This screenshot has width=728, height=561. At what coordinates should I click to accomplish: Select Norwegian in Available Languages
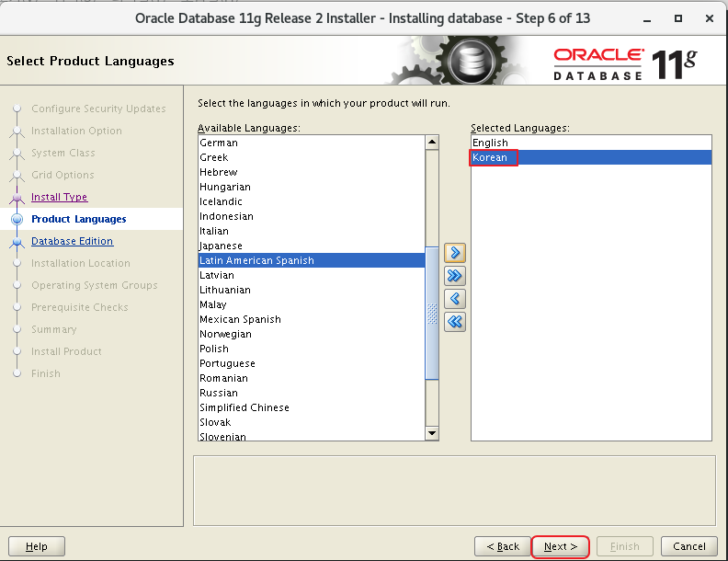[x=311, y=334]
